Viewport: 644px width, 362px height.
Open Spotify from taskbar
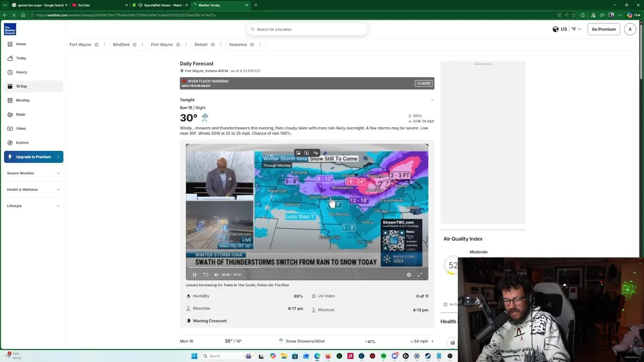coord(383,356)
